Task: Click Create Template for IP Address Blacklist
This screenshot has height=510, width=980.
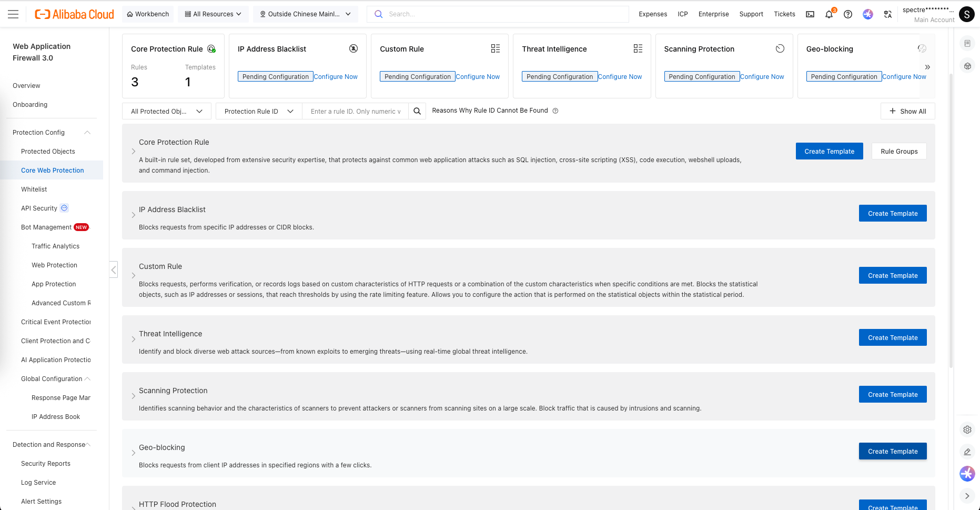Action: pos(892,213)
